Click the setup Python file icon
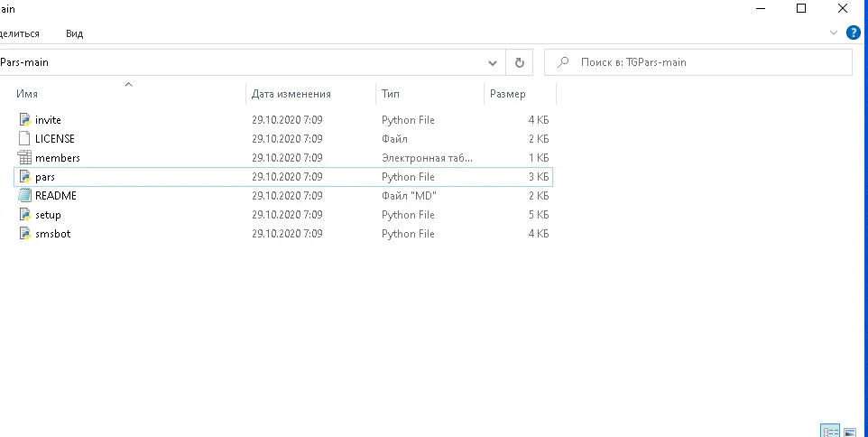The width and height of the screenshot is (868, 437). click(24, 214)
